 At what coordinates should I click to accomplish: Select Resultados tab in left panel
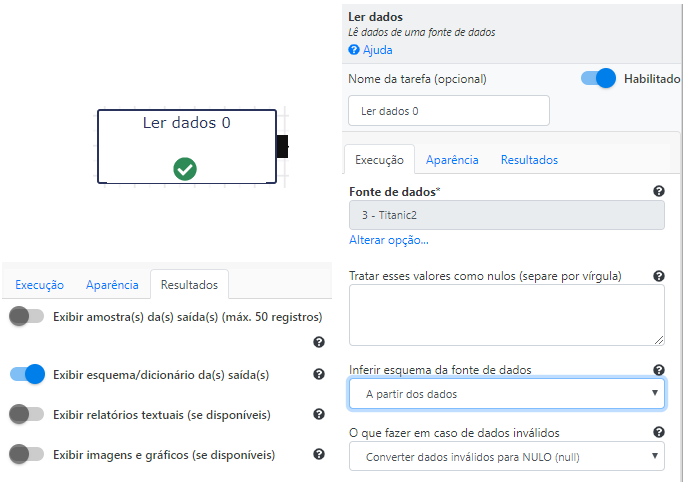pyautogui.click(x=189, y=285)
